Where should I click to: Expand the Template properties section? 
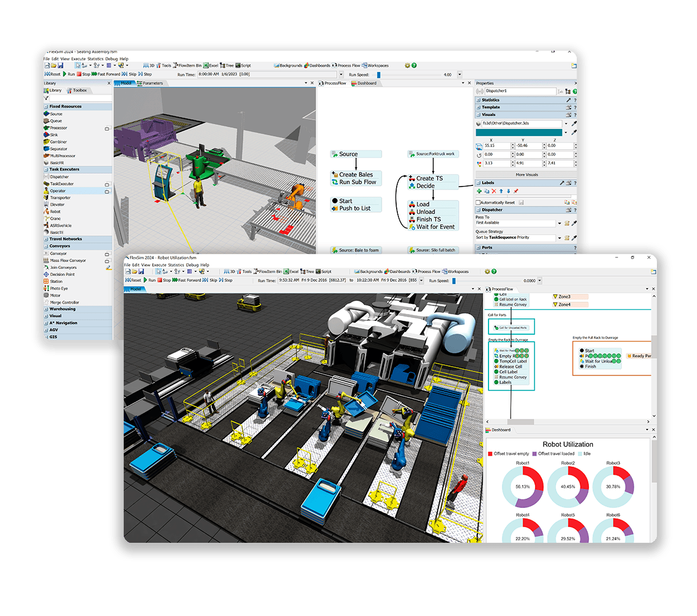tap(479, 108)
